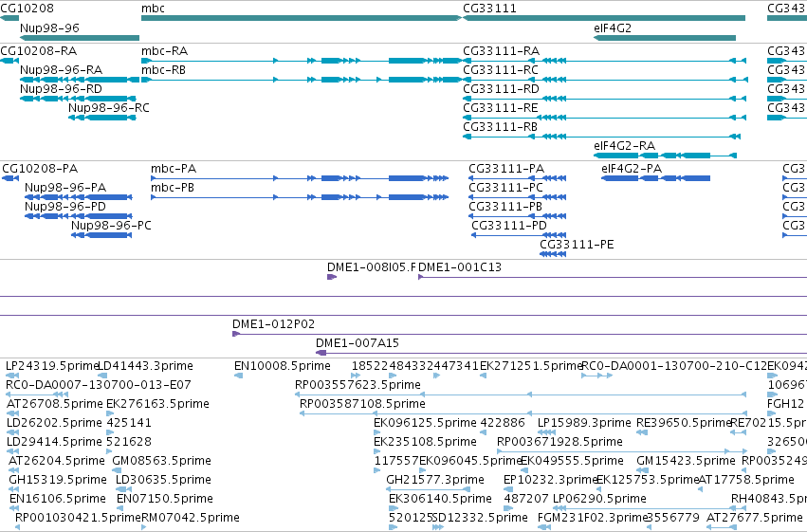Select EST RP003557623.5prime
This screenshot has width=807, height=532.
point(521,395)
